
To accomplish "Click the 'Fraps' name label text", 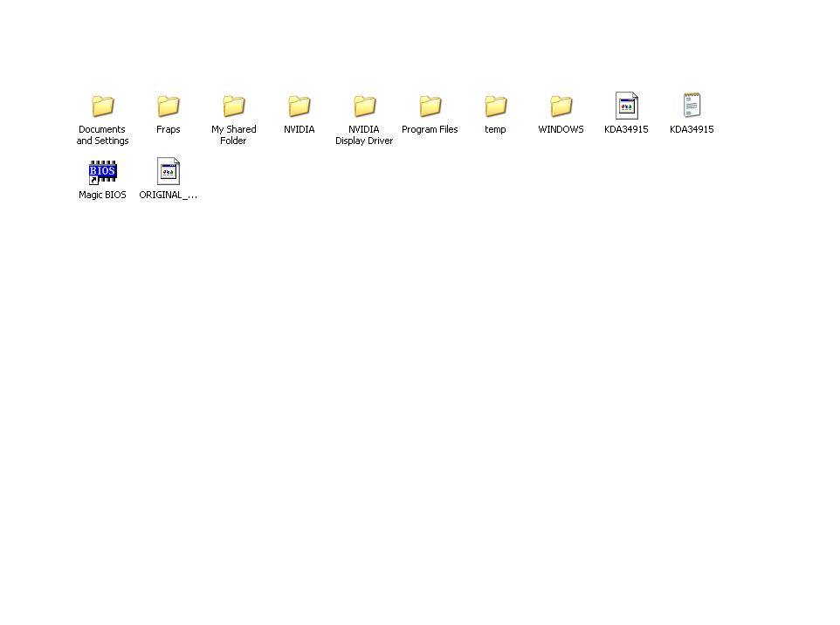I will point(168,130).
